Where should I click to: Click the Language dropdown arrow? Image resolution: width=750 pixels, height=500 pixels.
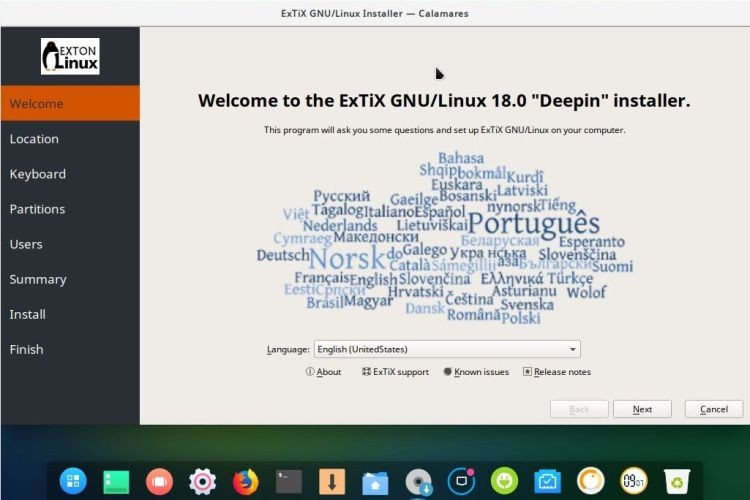(x=573, y=349)
